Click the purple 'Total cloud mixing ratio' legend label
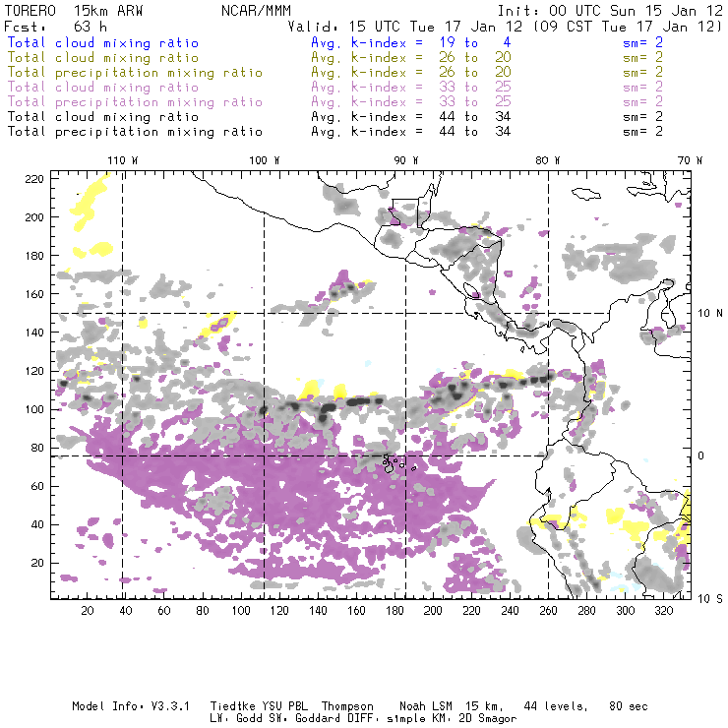Screen dimensions: 728x728 tap(103, 88)
